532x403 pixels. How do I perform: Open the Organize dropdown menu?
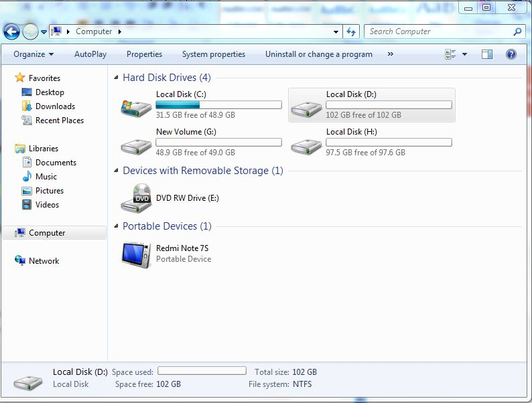point(33,54)
